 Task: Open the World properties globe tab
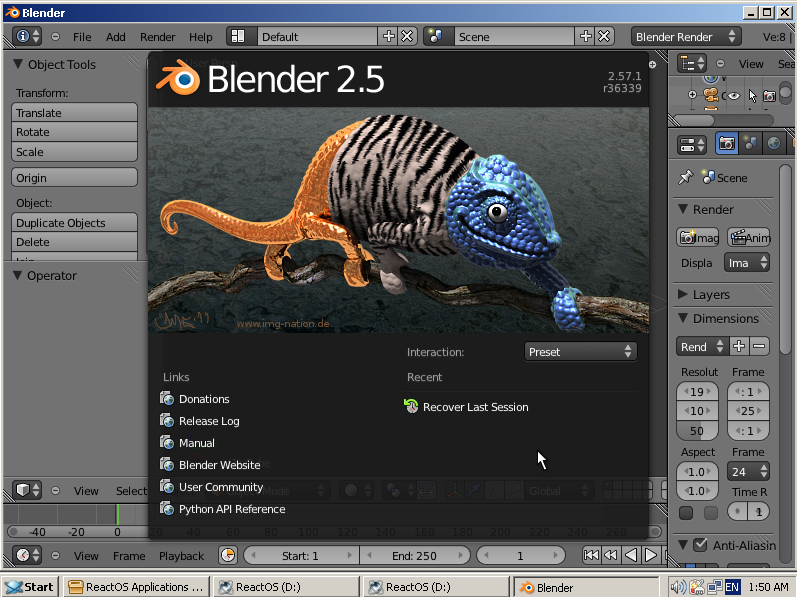[774, 144]
